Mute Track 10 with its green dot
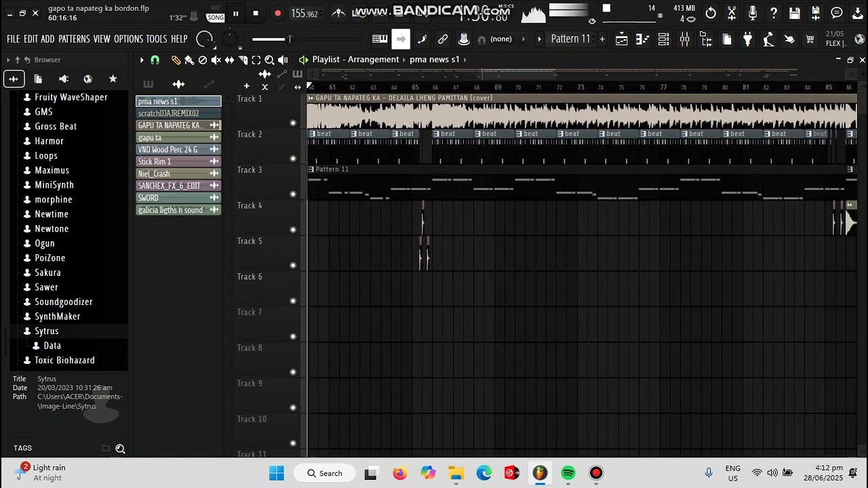 coord(293,443)
